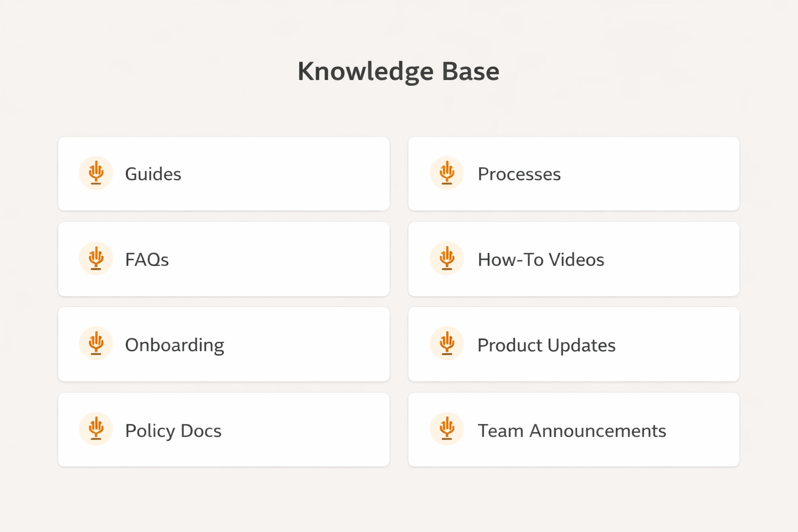
Task: Click the microphone icon beside How-To Videos
Action: coord(446,258)
